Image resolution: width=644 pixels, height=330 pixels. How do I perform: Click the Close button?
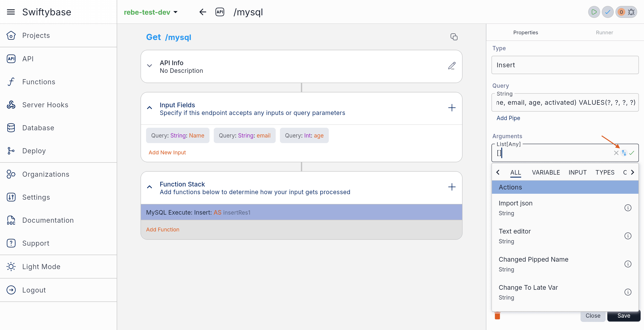(x=593, y=316)
